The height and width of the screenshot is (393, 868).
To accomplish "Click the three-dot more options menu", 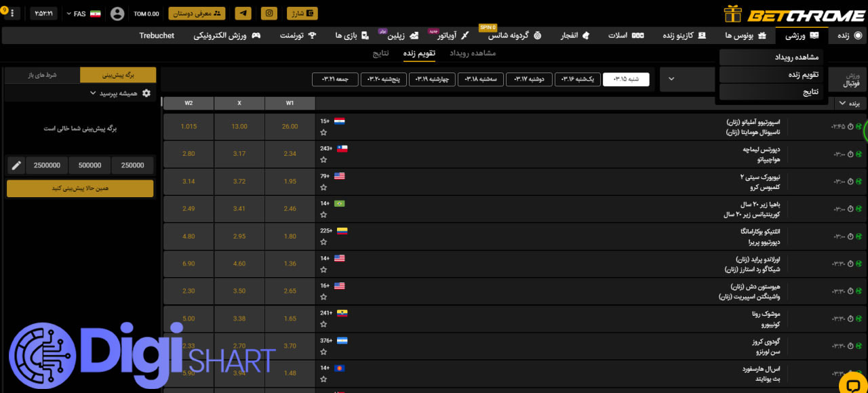I will 14,14.
